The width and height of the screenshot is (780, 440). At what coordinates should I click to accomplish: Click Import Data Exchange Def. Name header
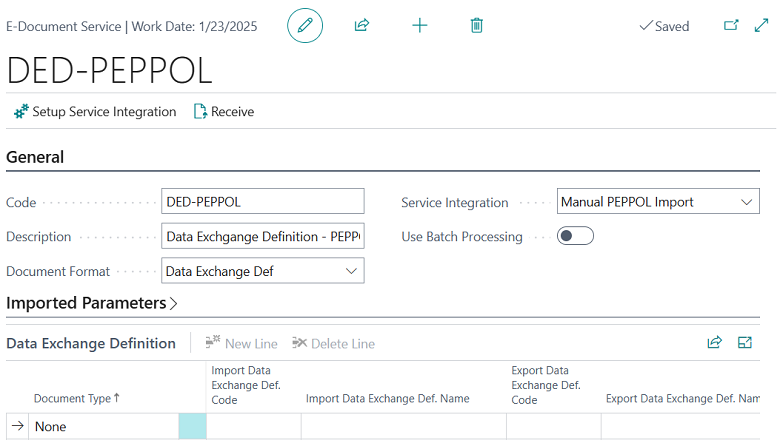(388, 398)
